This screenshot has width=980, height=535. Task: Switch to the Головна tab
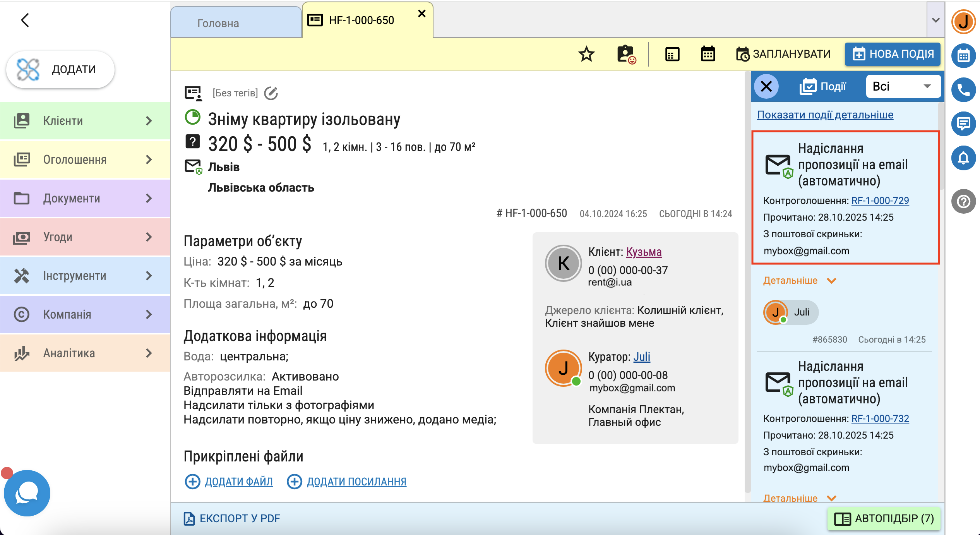218,23
